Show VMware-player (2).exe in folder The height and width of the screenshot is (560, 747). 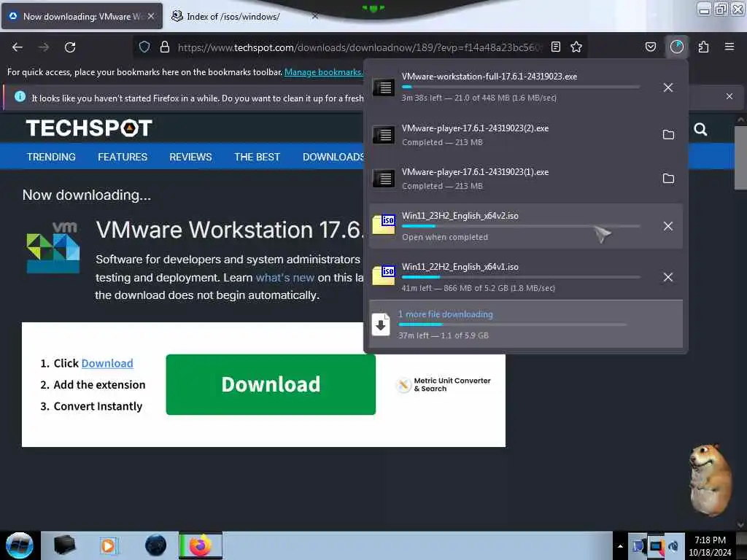668,135
